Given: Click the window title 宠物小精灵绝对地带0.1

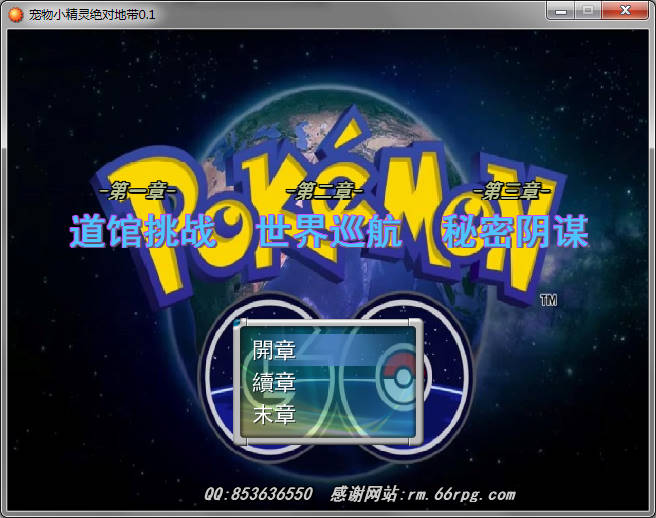Looking at the screenshot, I should 92,15.
